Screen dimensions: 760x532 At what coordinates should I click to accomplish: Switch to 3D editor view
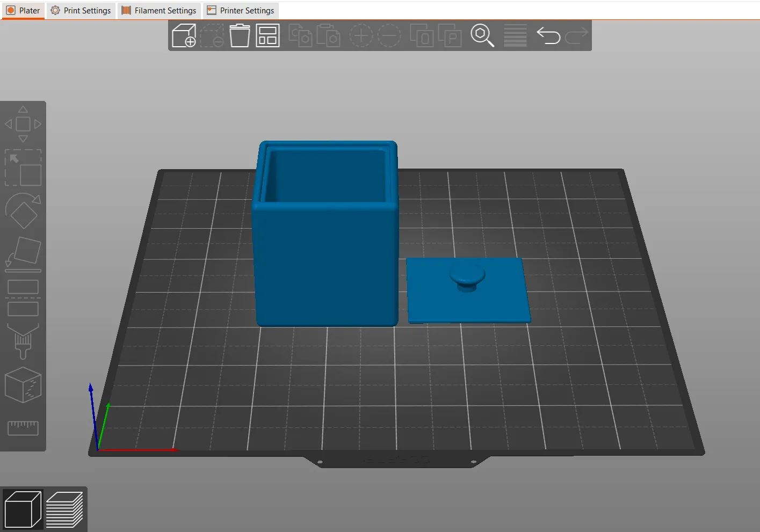[23, 509]
